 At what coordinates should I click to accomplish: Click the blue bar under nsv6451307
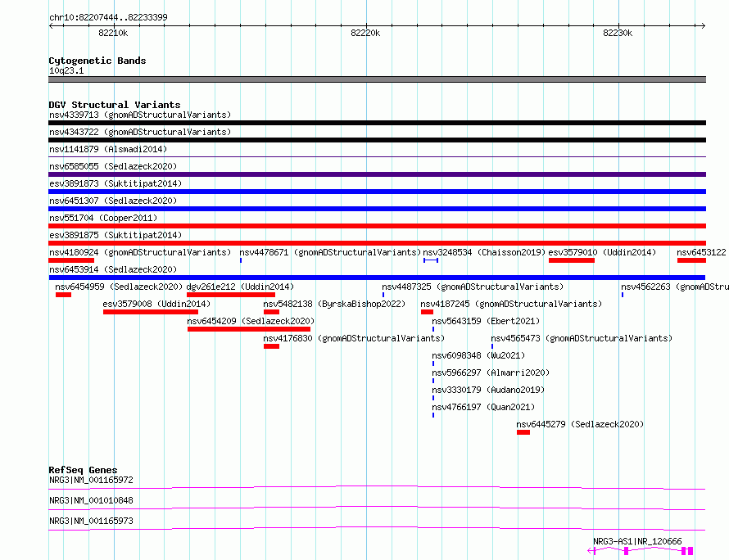click(377, 209)
